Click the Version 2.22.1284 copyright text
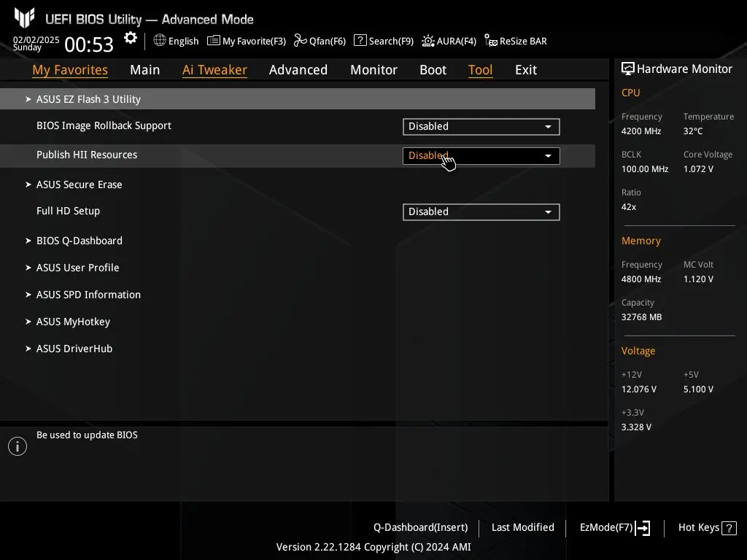This screenshot has height=560, width=747. [x=373, y=547]
